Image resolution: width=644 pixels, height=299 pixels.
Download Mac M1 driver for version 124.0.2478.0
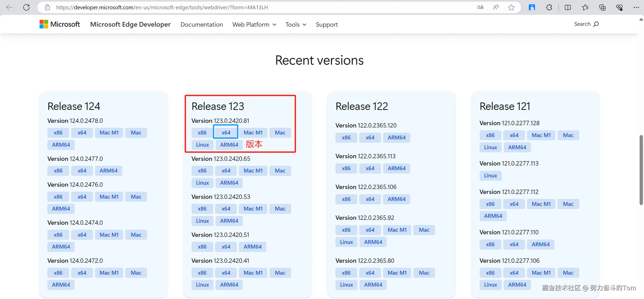click(109, 133)
